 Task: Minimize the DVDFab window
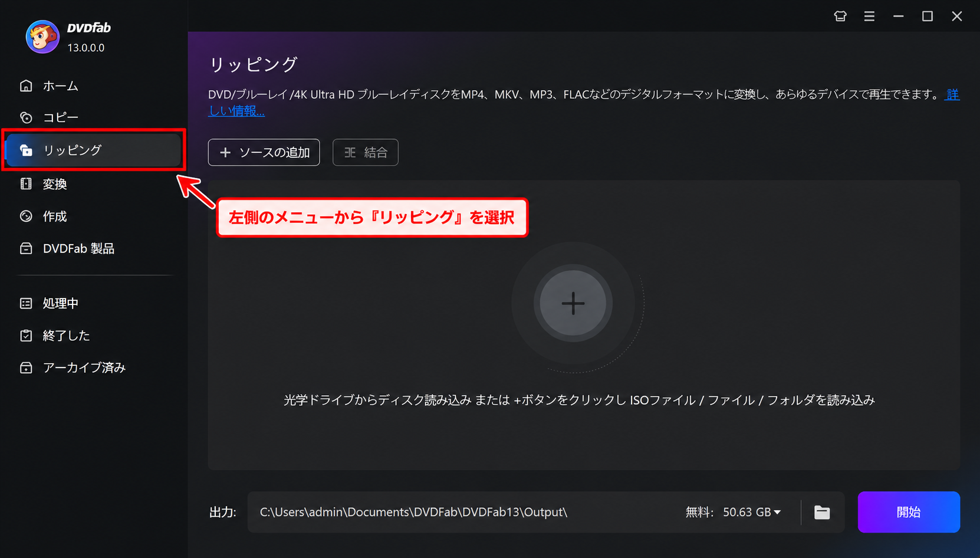898,16
